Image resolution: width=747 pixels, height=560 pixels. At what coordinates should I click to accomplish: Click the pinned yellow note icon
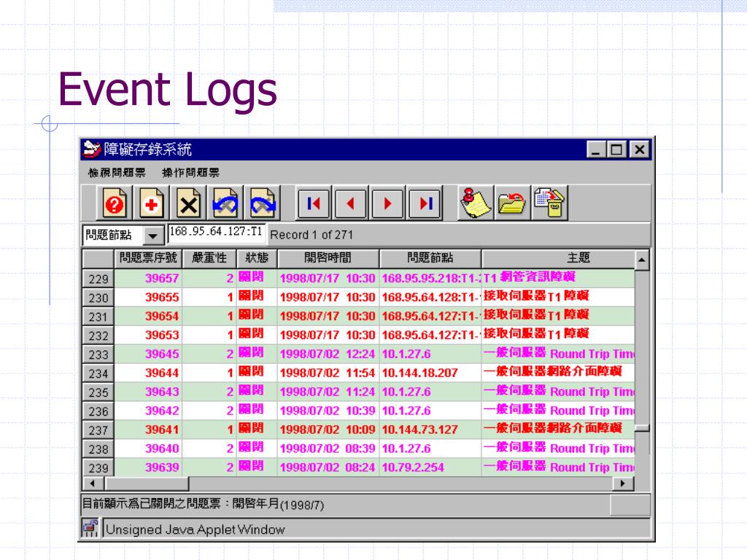coord(475,203)
